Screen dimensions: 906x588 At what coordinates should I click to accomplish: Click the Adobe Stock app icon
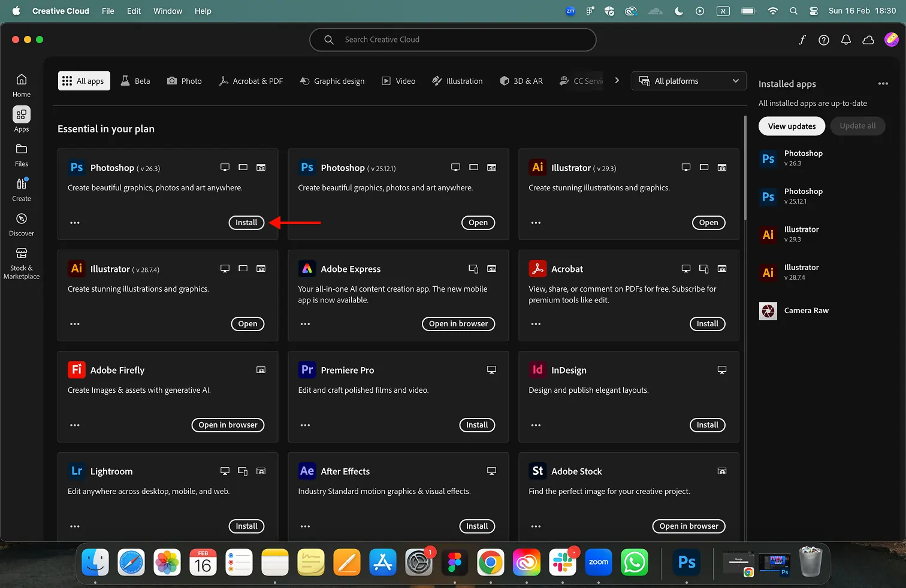coord(537,471)
